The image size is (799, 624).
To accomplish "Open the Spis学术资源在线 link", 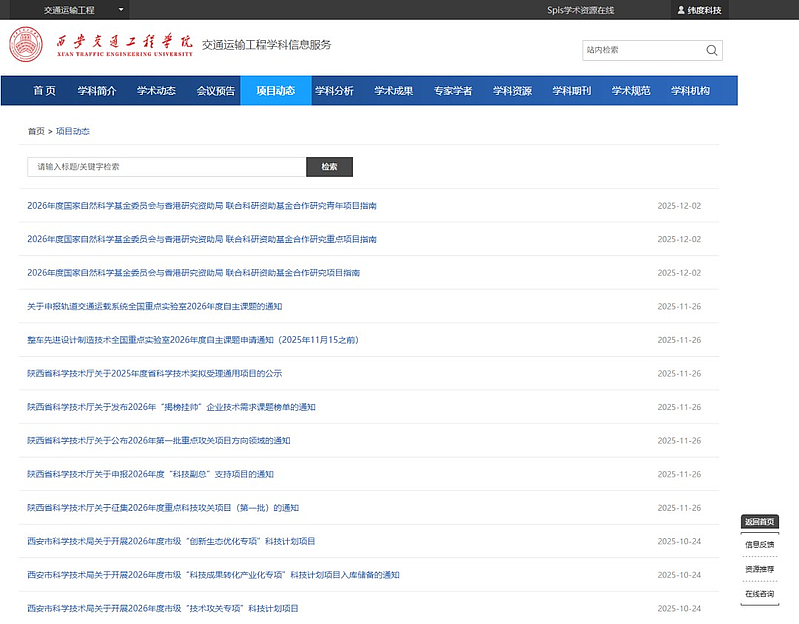I will click(581, 10).
